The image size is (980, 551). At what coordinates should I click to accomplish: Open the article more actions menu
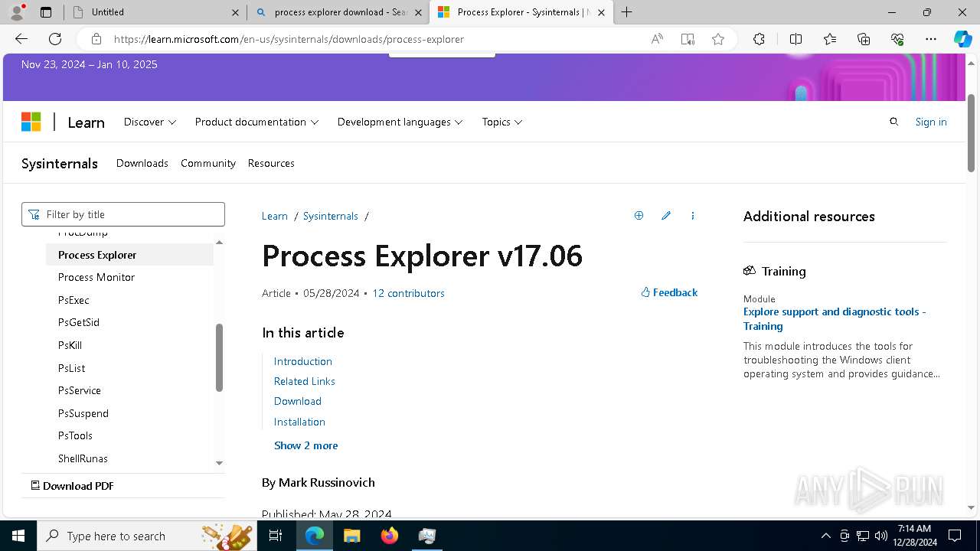[x=693, y=216]
